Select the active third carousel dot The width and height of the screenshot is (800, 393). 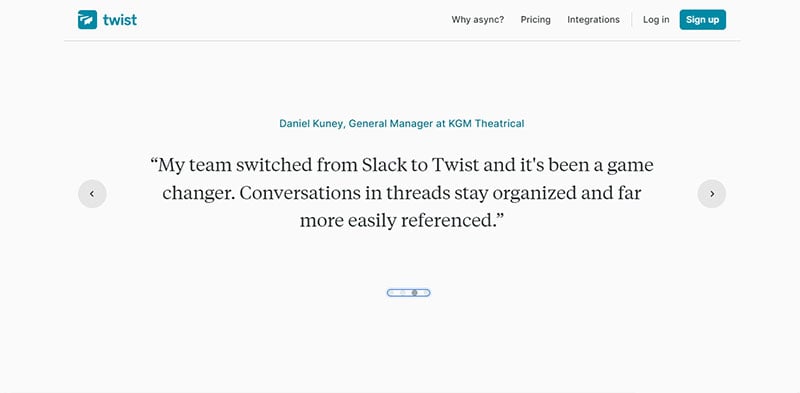(x=414, y=292)
